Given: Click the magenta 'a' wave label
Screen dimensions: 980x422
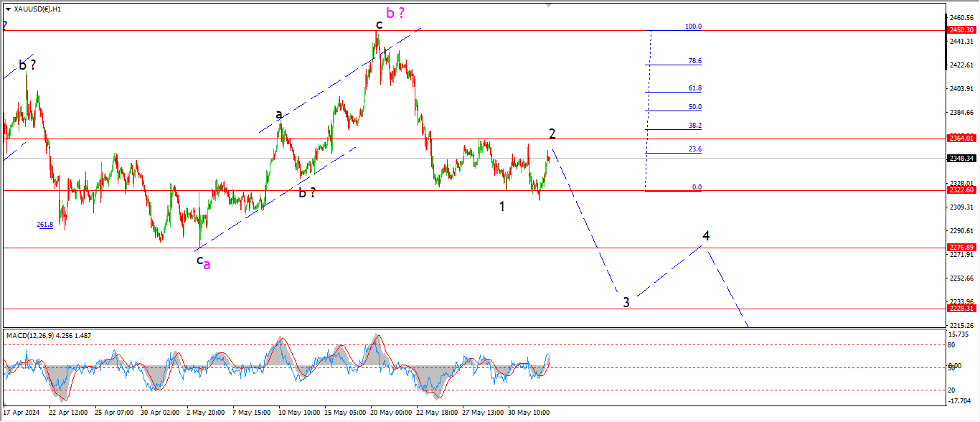Looking at the screenshot, I should (207, 265).
